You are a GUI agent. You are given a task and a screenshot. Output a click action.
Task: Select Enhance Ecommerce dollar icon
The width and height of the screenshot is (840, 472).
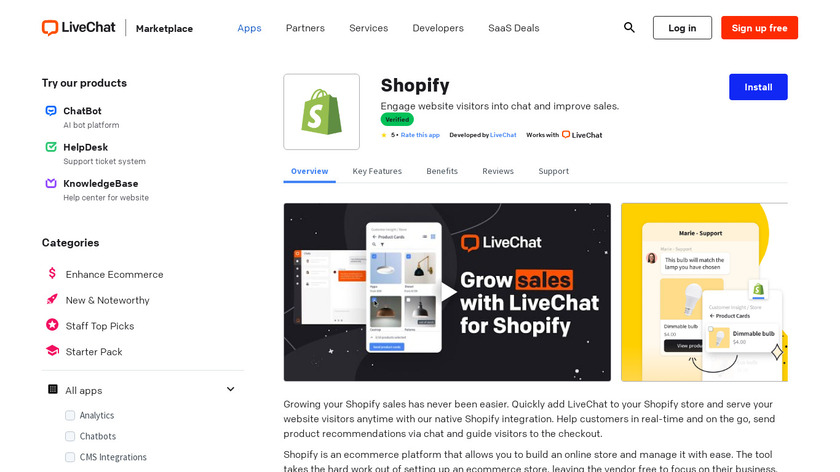52,273
